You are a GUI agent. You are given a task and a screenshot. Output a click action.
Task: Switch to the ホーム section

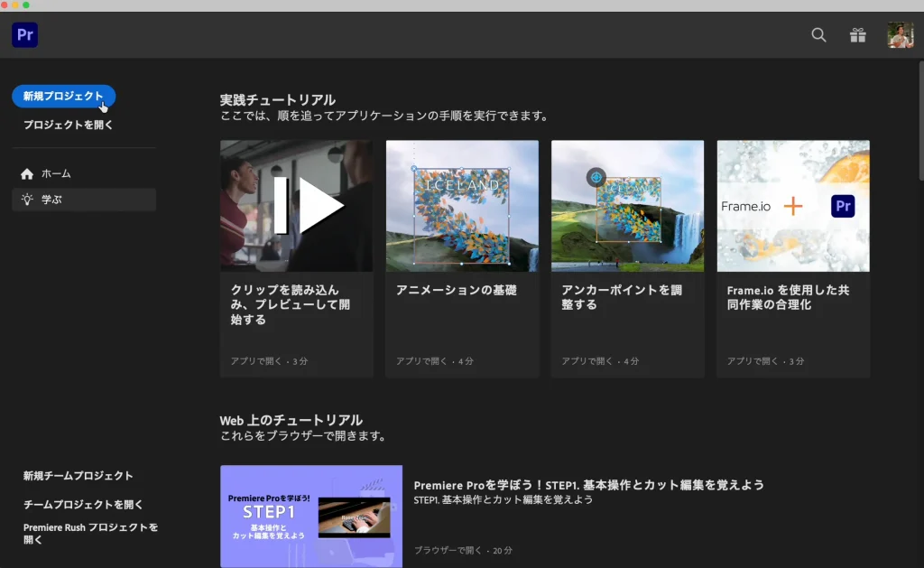click(x=56, y=172)
